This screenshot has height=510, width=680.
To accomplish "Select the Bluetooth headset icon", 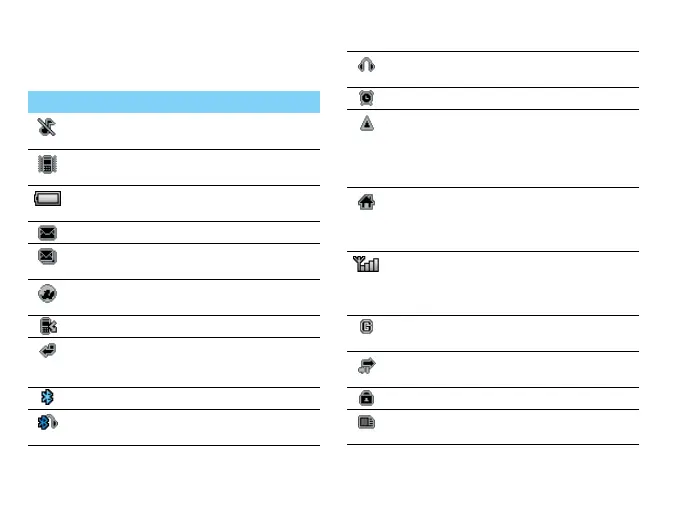I will pyautogui.click(x=48, y=422).
